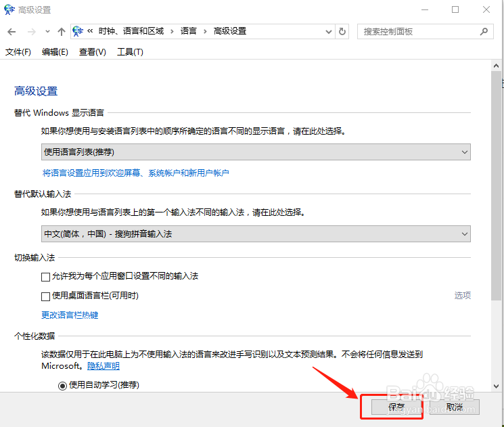Open the 编辑(E) menu
504x427 pixels.
(x=55, y=51)
